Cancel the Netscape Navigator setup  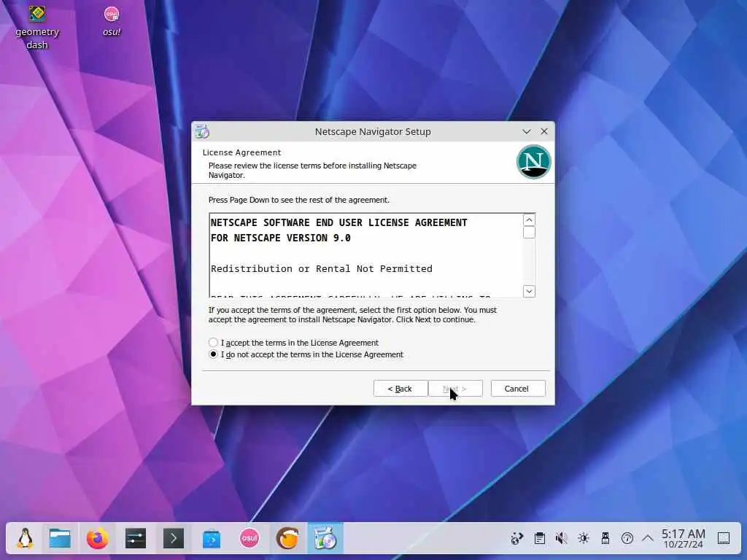pos(518,389)
